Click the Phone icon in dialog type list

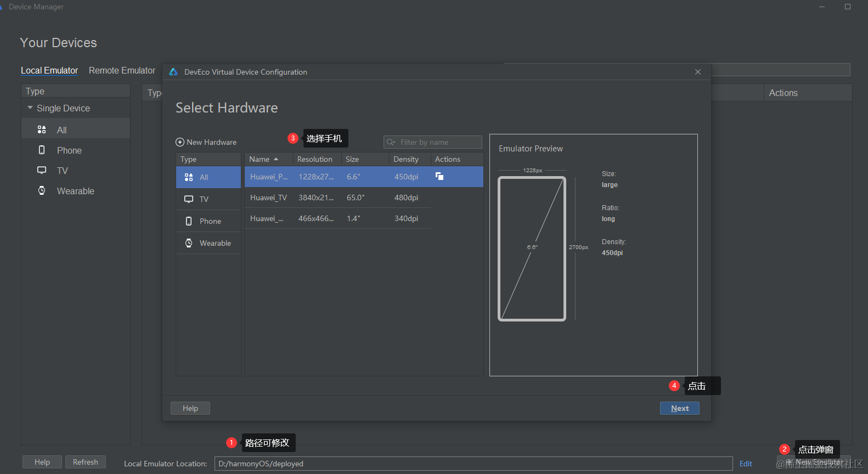tap(189, 221)
